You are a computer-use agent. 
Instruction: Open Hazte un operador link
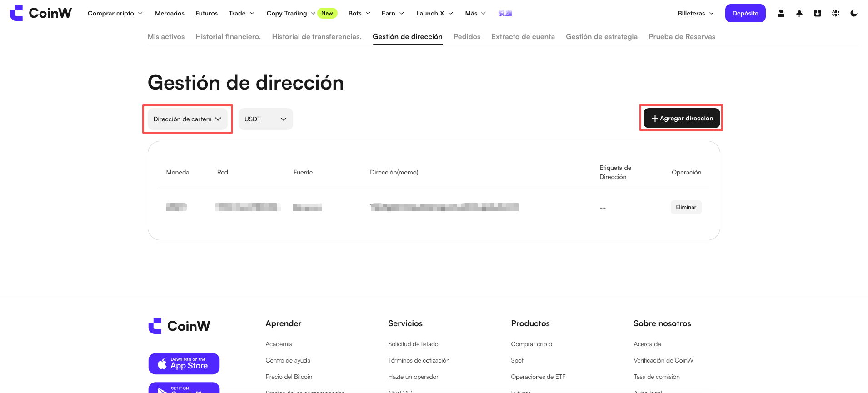click(413, 377)
